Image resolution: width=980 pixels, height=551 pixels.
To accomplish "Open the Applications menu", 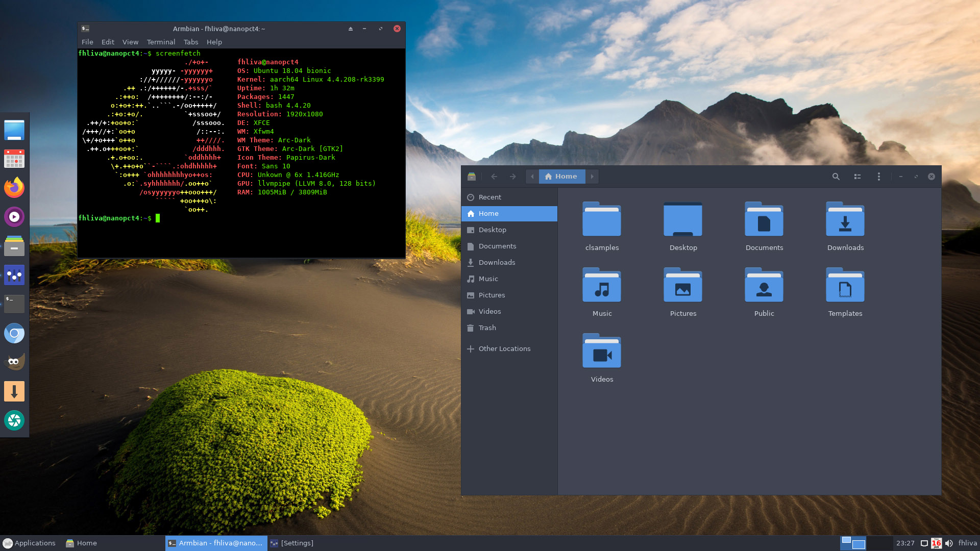I will pyautogui.click(x=29, y=543).
